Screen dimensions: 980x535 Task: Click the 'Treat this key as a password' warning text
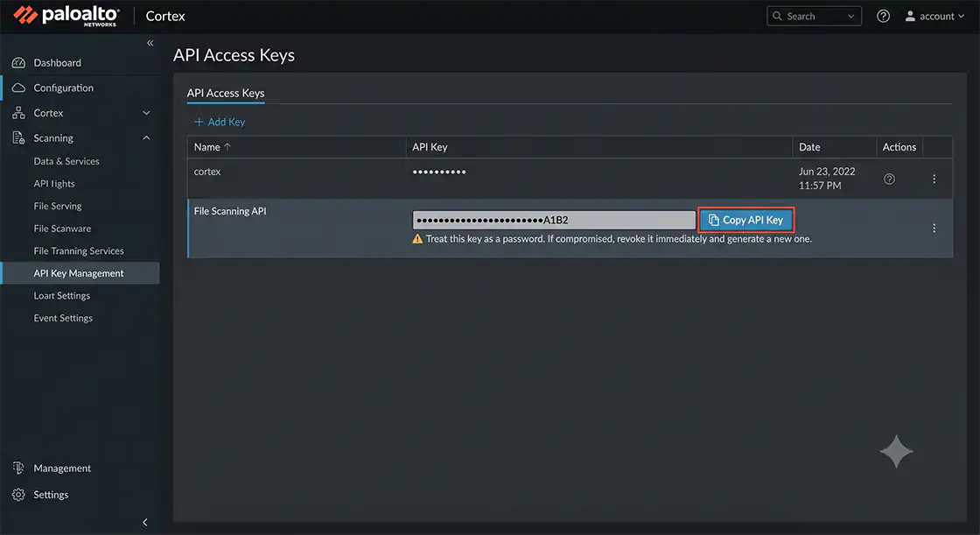coord(619,239)
